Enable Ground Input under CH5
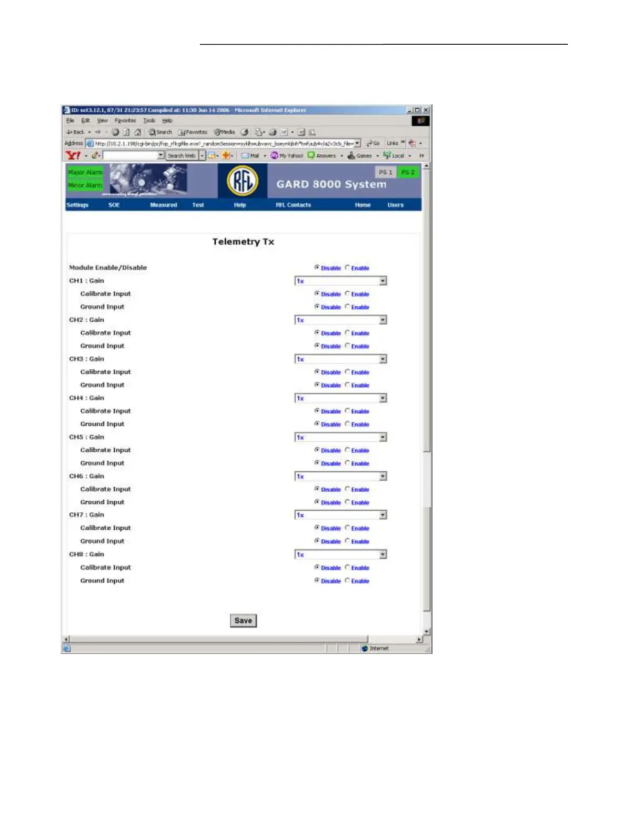 tap(347, 463)
